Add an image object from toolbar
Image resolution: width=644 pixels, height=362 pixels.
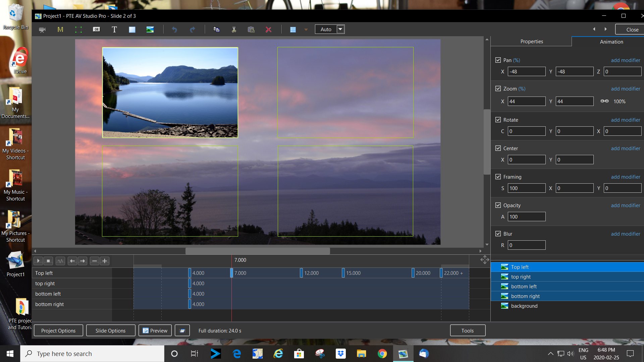[150, 29]
